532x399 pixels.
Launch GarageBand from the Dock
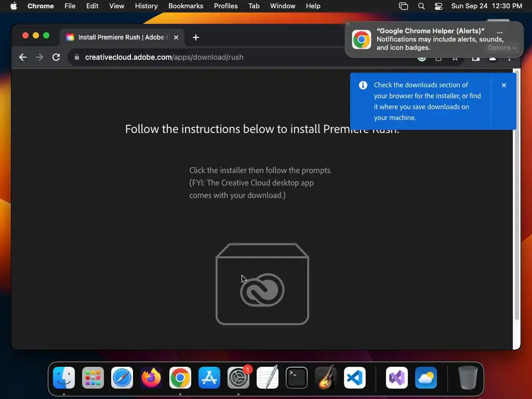tap(326, 378)
